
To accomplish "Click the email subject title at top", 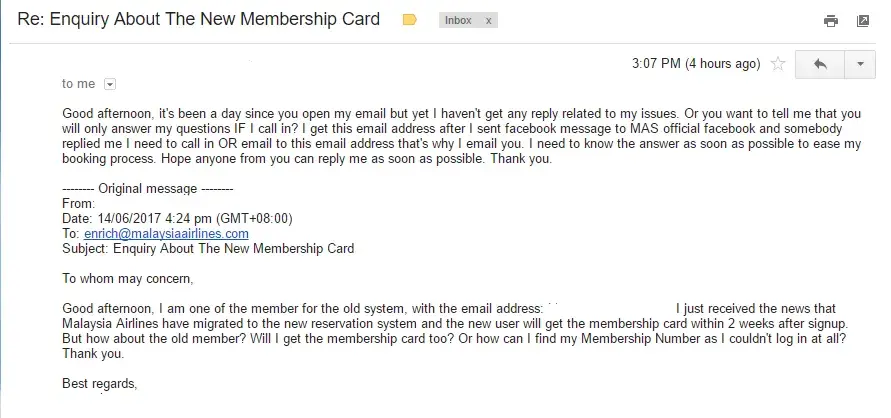I will 199,20.
